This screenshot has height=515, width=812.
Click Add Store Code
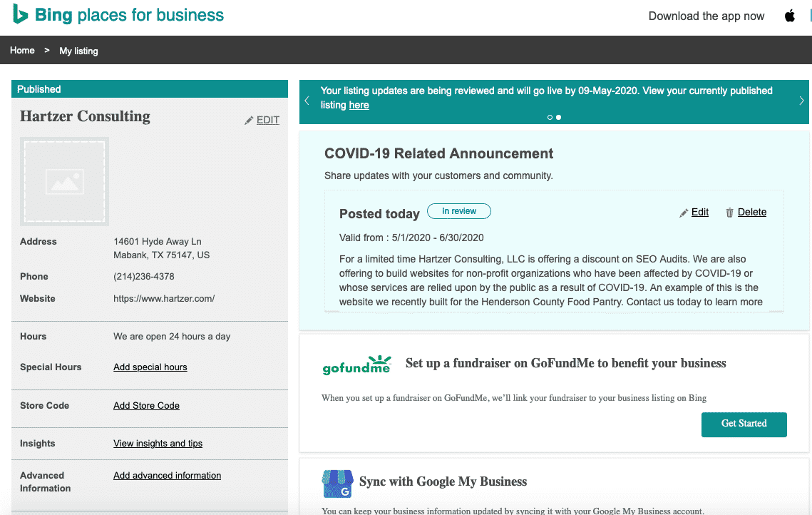(x=146, y=405)
